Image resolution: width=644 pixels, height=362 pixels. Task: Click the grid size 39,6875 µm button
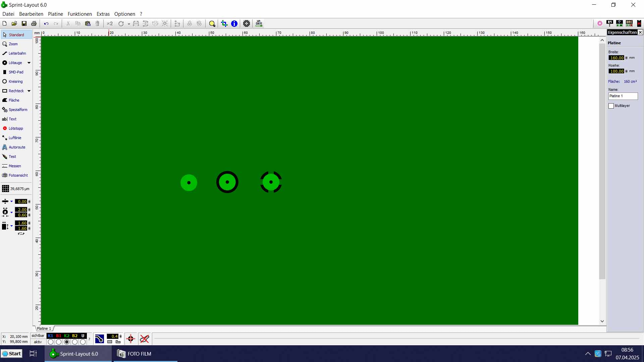click(16, 189)
